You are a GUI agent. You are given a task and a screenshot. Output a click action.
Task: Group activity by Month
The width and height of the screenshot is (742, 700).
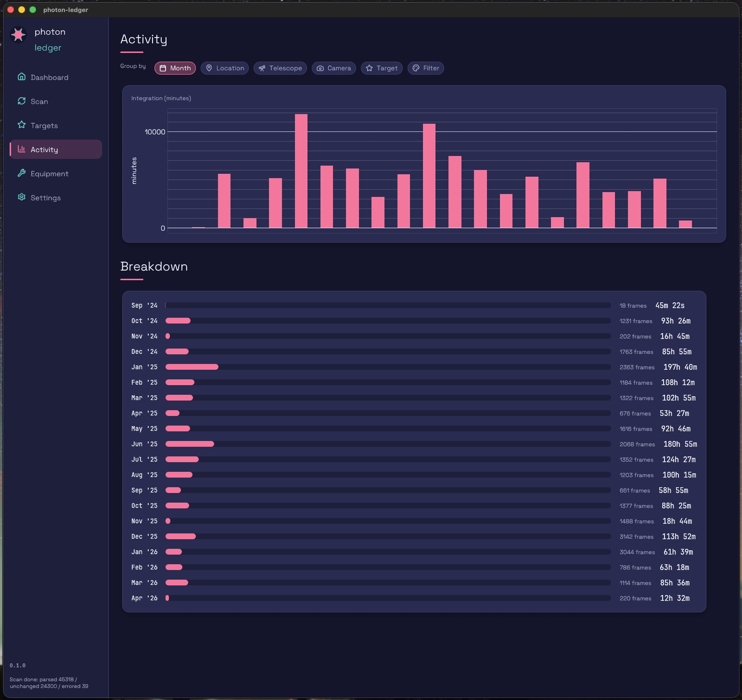[175, 68]
